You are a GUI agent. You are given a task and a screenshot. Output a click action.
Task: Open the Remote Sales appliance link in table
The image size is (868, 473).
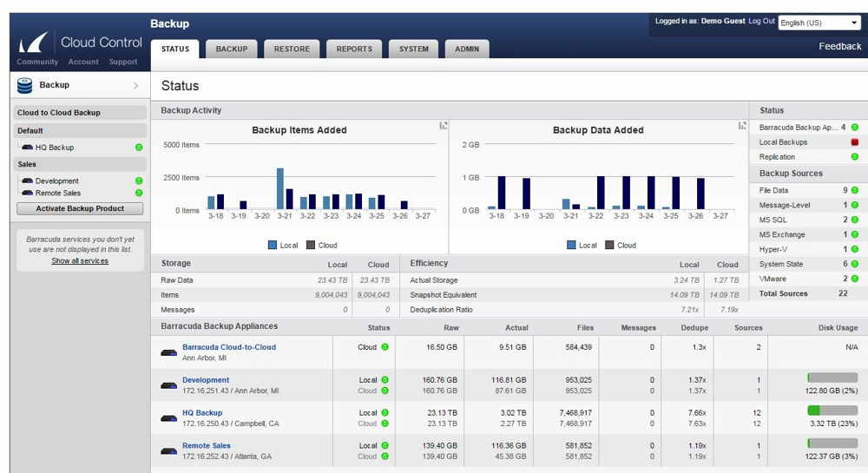pyautogui.click(x=206, y=445)
